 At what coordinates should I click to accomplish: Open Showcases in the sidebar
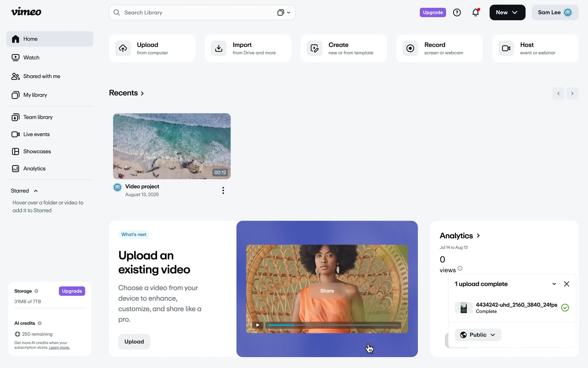(37, 151)
